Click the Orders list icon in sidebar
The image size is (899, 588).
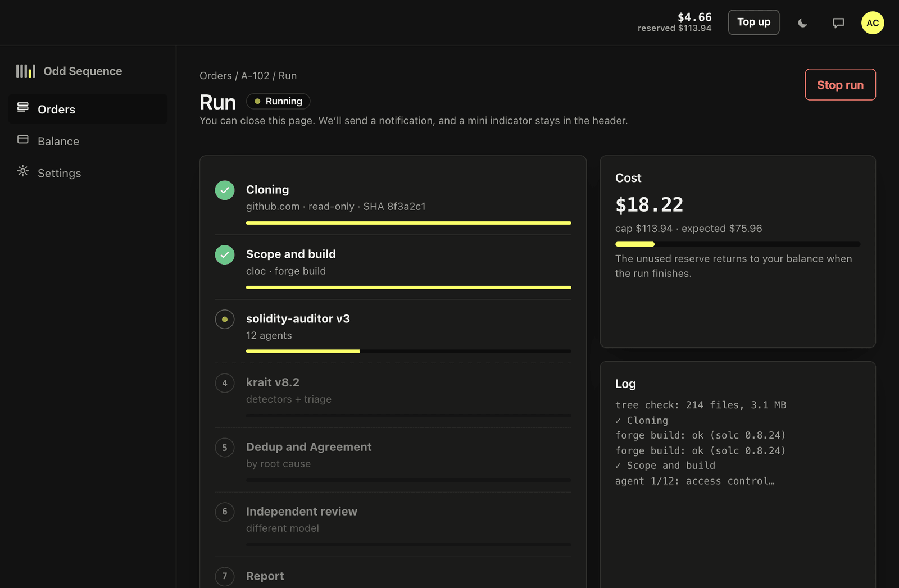22,107
